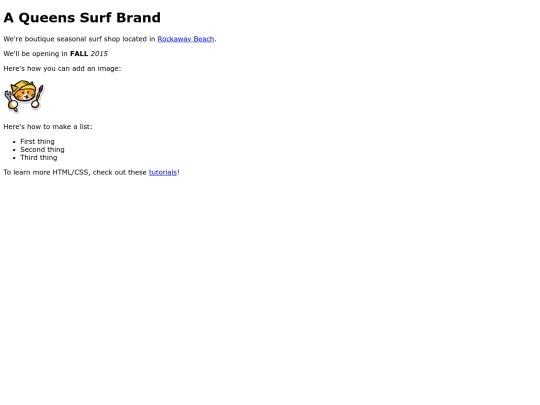The height and width of the screenshot is (405, 540).
Task: Click 'Here's how to make a list' text
Action: click(x=48, y=127)
